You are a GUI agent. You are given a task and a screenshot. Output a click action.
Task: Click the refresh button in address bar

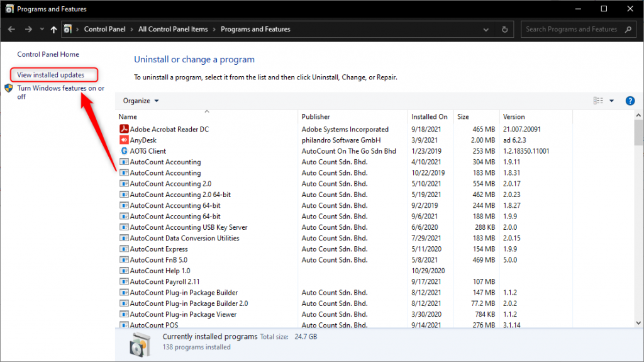pos(504,29)
